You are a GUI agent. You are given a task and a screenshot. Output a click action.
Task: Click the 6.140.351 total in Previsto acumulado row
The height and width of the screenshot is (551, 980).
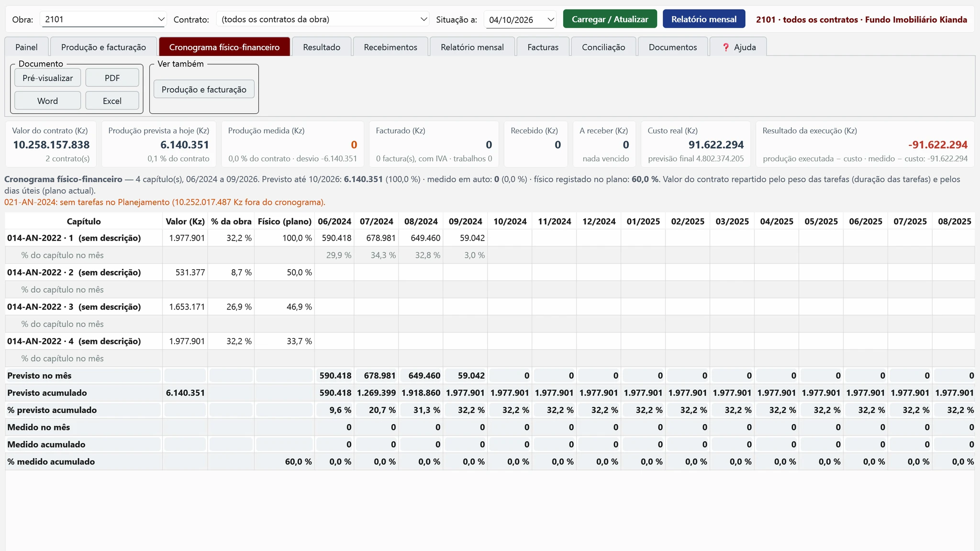(185, 393)
